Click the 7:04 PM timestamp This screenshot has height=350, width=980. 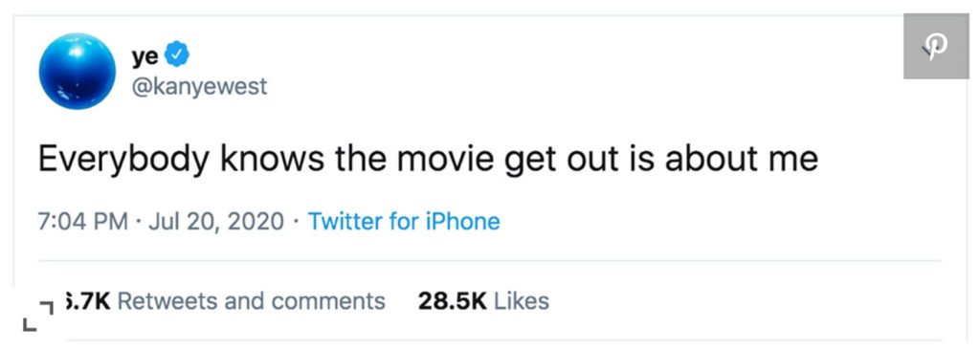83,221
